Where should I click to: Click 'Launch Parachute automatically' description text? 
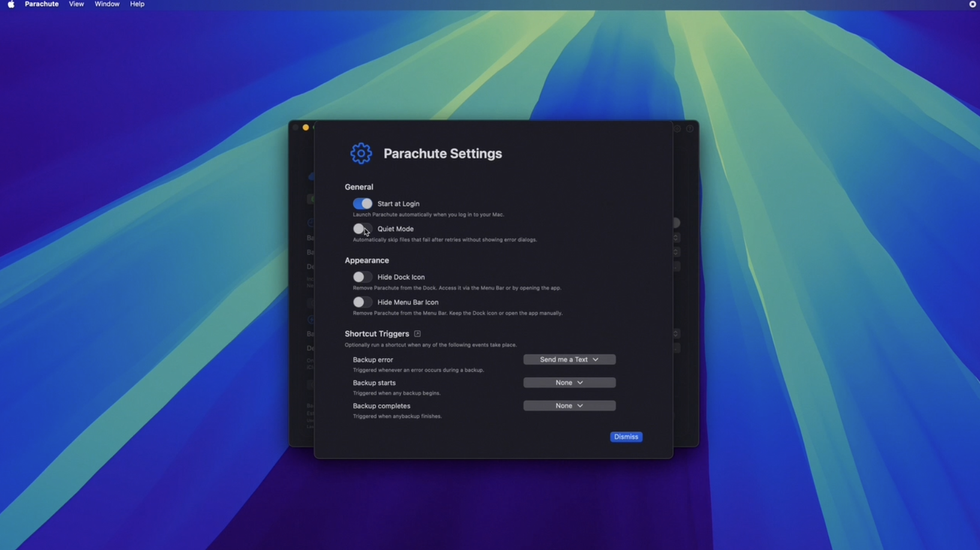[x=428, y=215]
